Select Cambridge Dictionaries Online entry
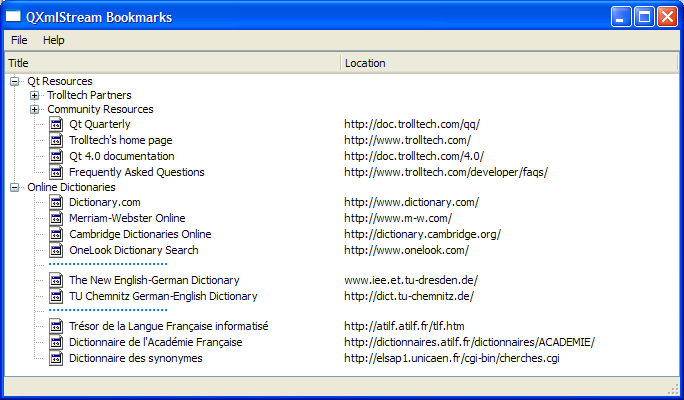 pyautogui.click(x=140, y=234)
